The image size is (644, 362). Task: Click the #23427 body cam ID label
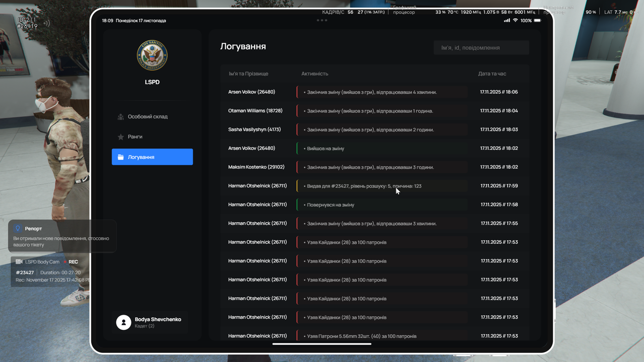coord(25,273)
